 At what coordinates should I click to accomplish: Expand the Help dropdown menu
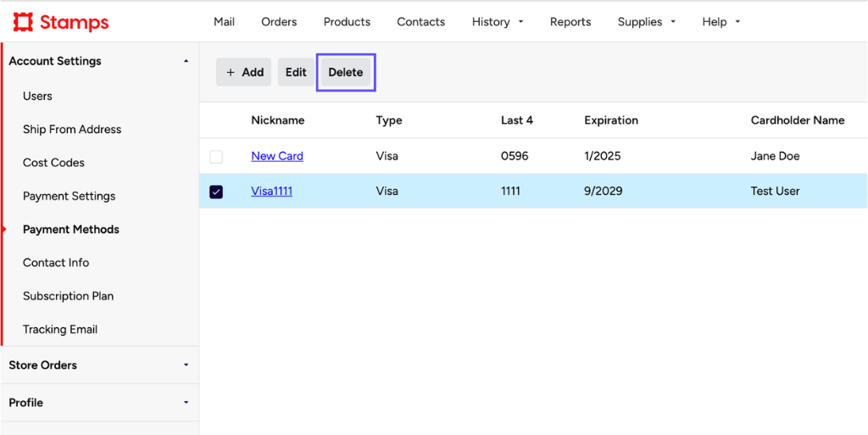coord(721,22)
